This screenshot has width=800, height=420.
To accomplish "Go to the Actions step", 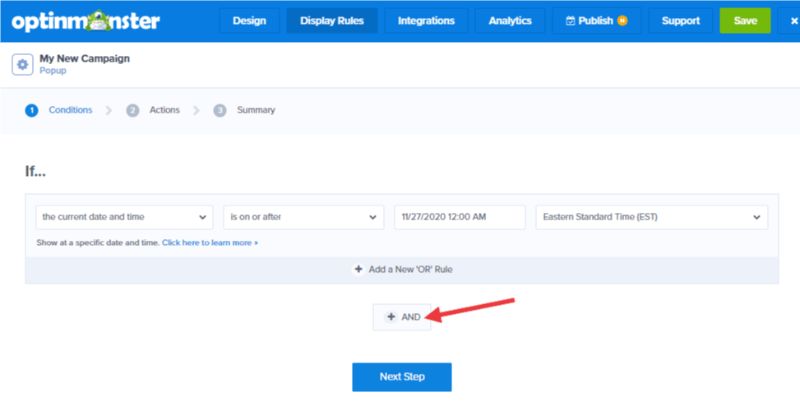I will 164,110.
